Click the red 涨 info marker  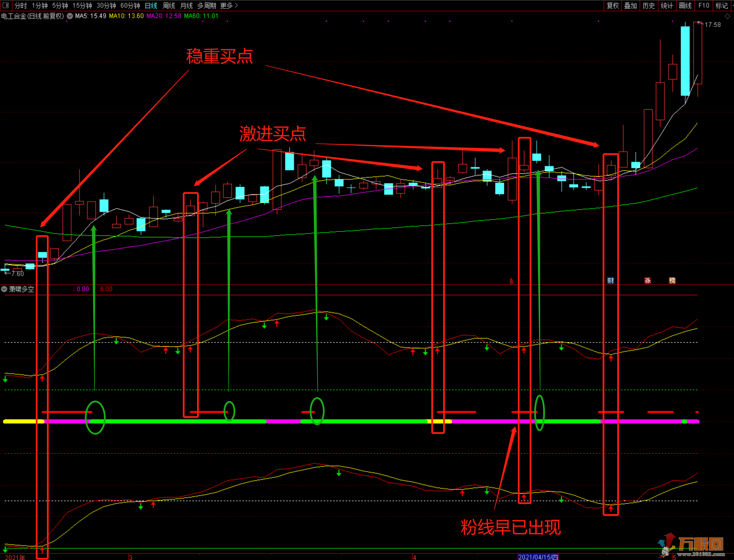click(x=647, y=280)
